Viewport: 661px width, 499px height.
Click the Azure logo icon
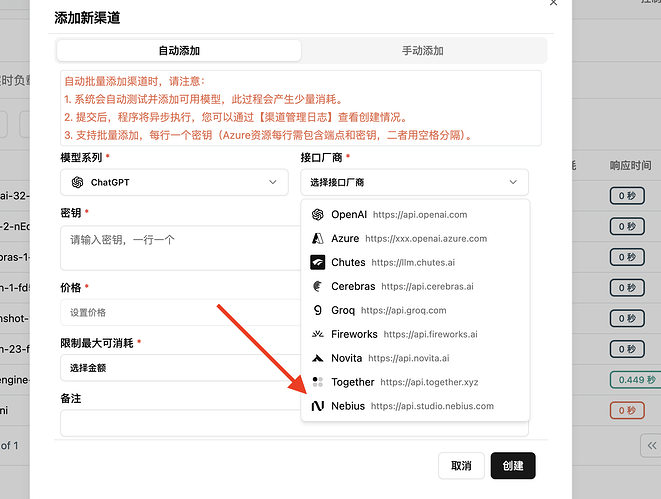pos(317,238)
